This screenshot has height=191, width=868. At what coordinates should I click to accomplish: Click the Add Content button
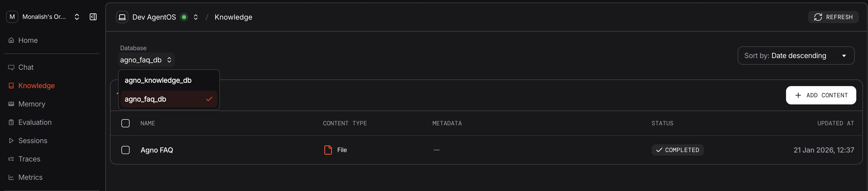[x=821, y=95]
